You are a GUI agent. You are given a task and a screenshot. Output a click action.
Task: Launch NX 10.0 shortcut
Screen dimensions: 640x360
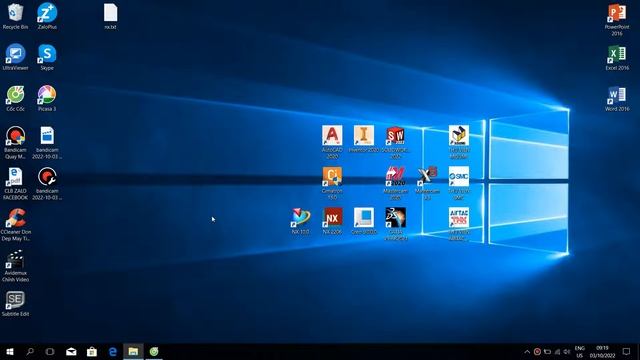click(x=300, y=221)
